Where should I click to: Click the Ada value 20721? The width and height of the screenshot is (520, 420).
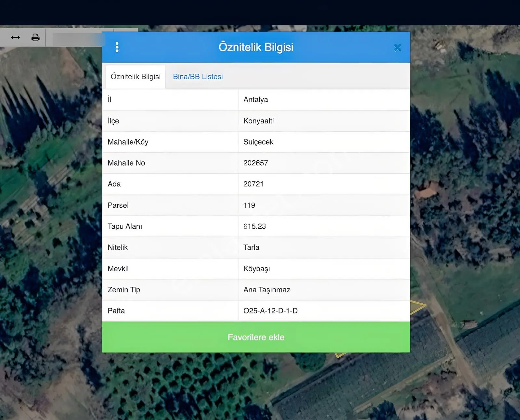click(253, 184)
